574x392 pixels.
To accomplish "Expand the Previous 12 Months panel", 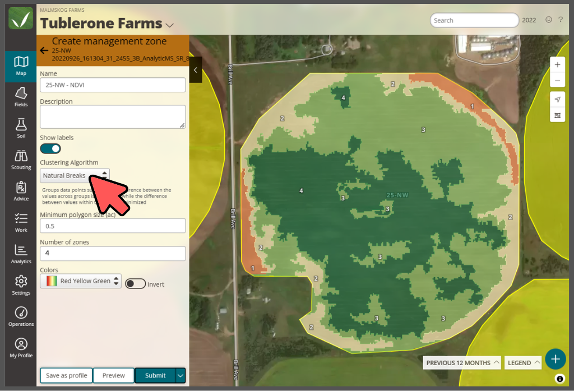I will 462,363.
